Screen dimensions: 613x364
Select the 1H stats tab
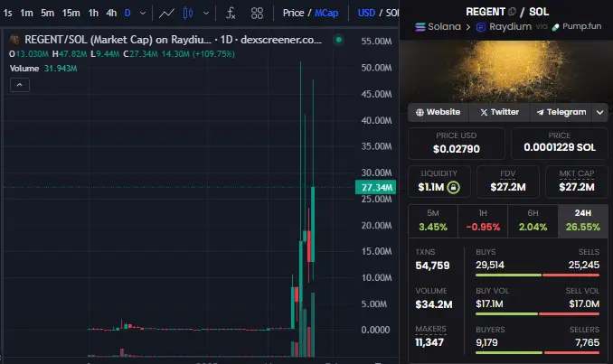(x=483, y=220)
